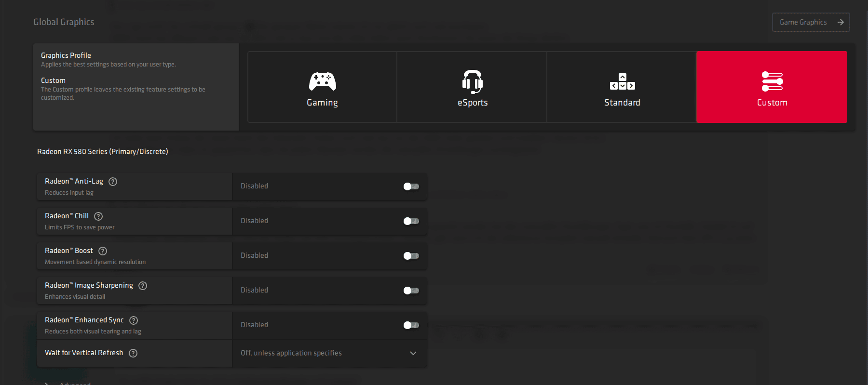Click the Global Graphics heading
Image resolution: width=868 pixels, height=385 pixels.
[x=64, y=22]
